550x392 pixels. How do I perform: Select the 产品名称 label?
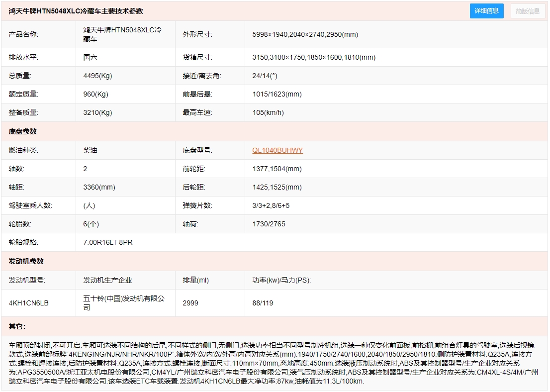[23, 34]
